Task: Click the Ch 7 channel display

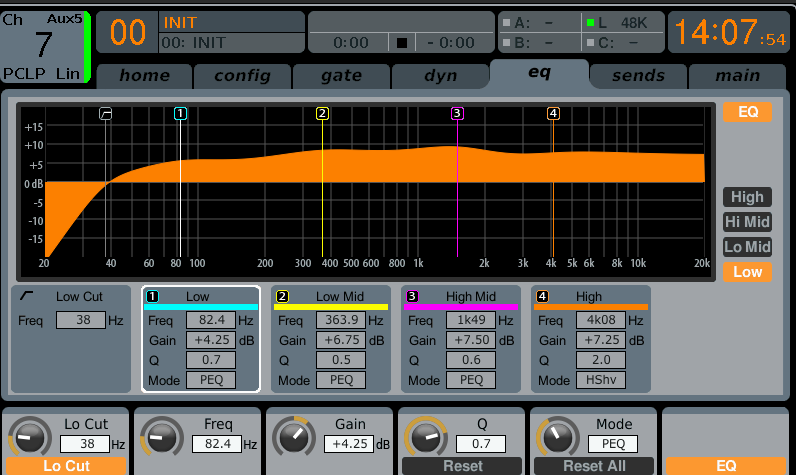Action: 45,47
